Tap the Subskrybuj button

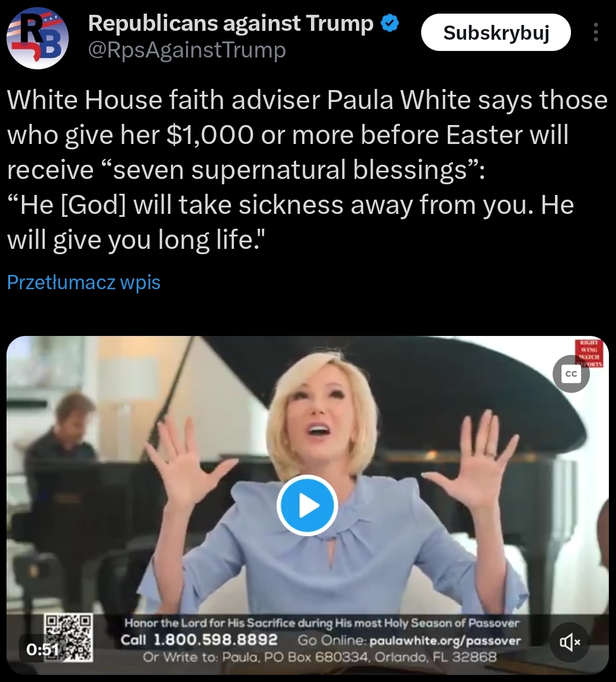[x=496, y=32]
